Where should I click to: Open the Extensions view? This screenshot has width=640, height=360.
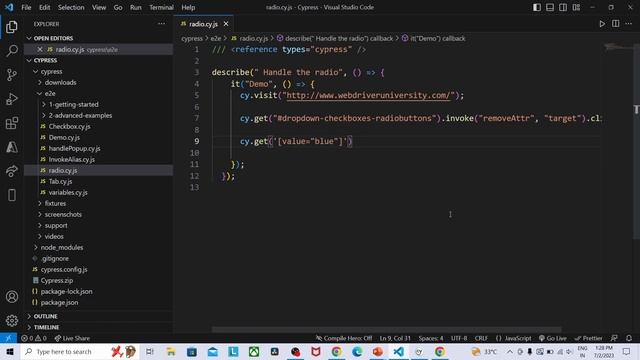pos(12,123)
